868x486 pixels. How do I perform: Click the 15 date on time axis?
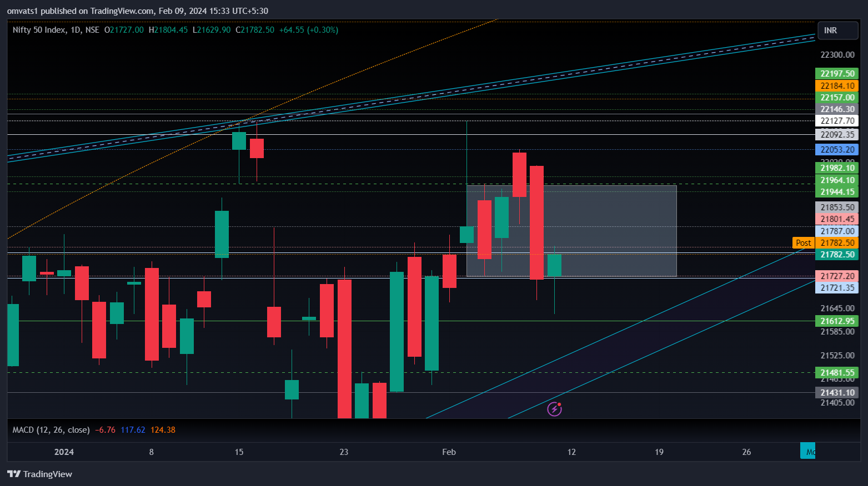[239, 452]
